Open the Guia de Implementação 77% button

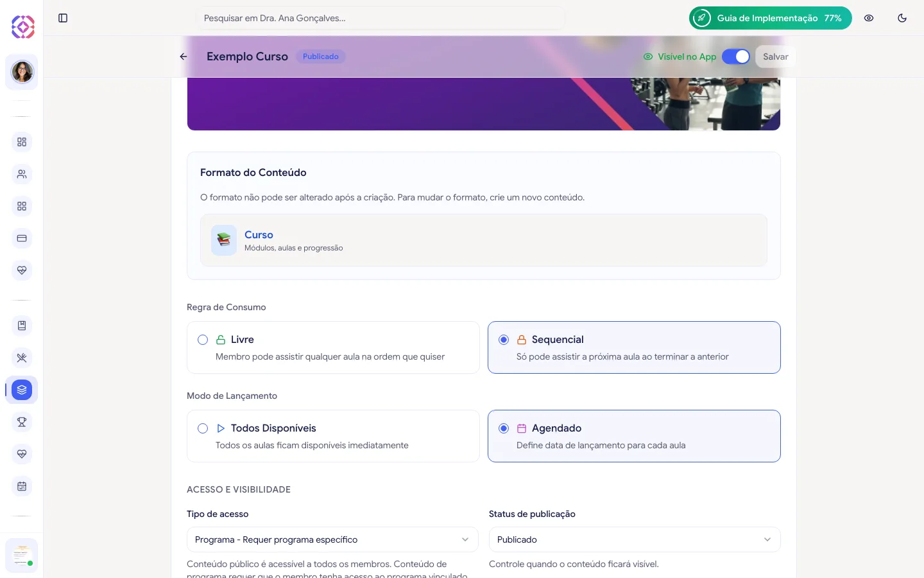pyautogui.click(x=771, y=18)
